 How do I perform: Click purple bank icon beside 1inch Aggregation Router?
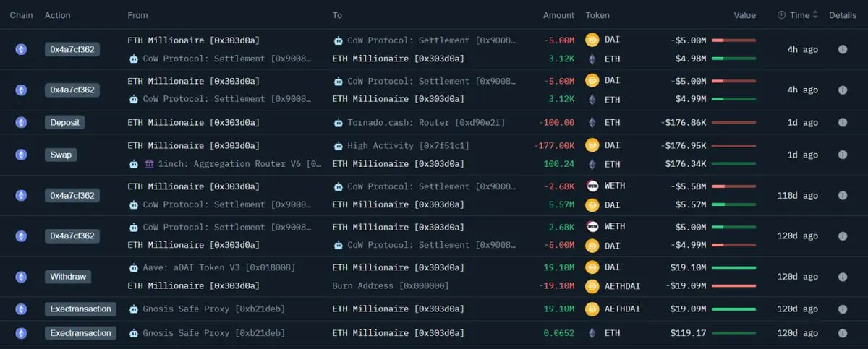point(149,164)
